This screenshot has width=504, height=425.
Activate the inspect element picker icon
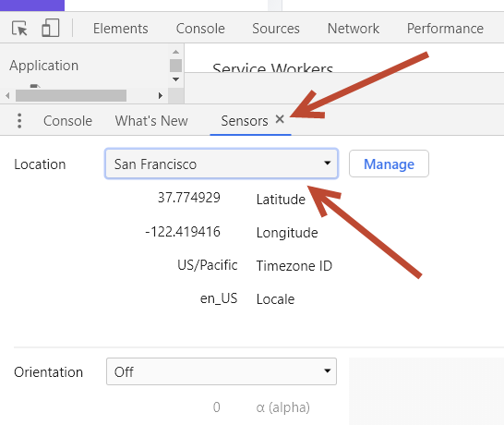pos(19,29)
